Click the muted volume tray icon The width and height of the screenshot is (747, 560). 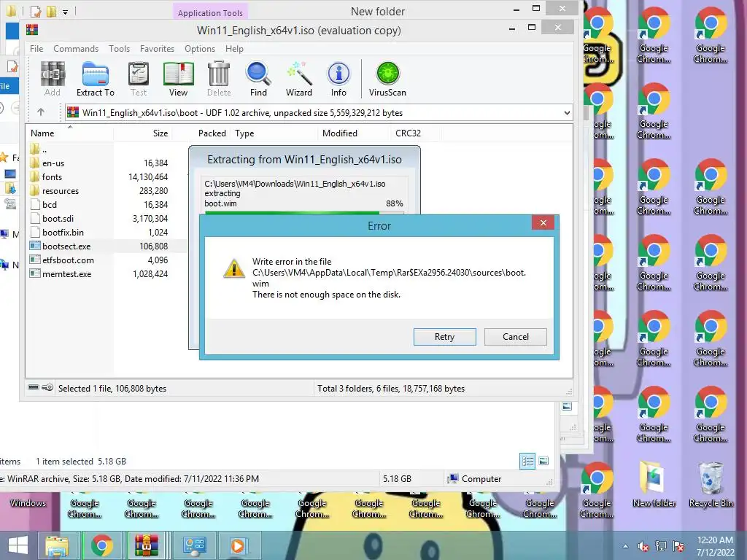(x=643, y=547)
